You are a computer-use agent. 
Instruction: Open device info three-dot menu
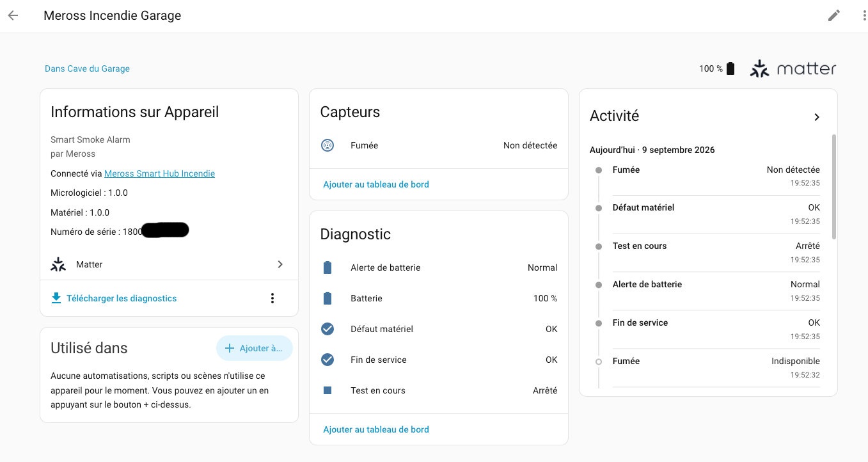point(272,298)
